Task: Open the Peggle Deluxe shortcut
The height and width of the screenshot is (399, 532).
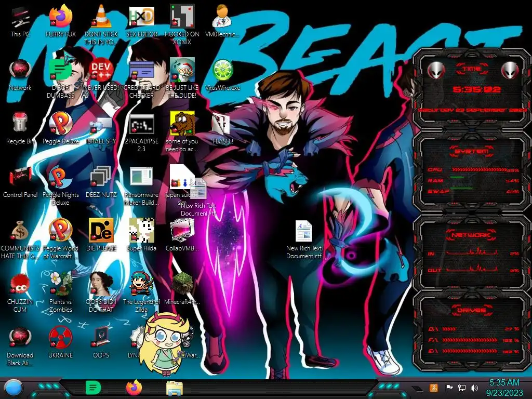Action: coord(60,128)
